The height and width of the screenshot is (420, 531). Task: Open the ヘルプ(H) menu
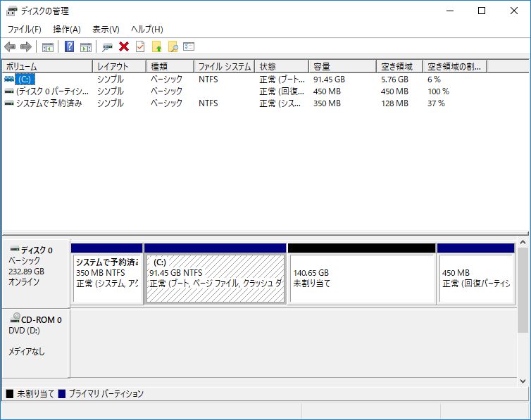147,30
